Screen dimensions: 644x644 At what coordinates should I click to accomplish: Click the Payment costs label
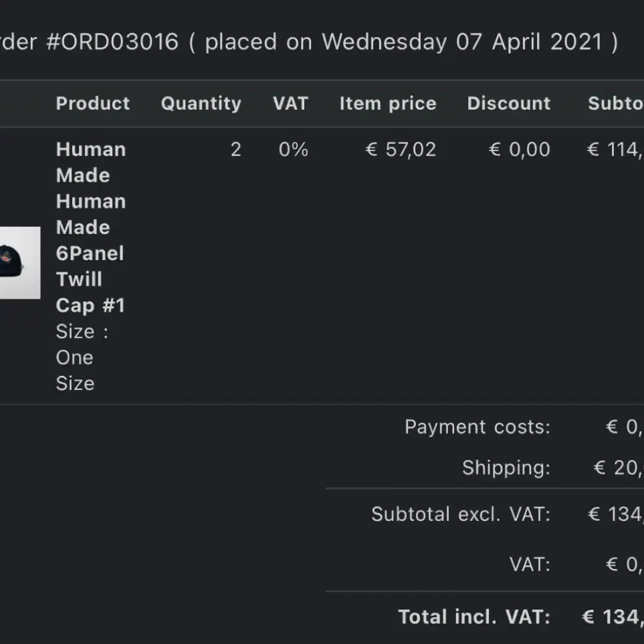[x=477, y=427]
